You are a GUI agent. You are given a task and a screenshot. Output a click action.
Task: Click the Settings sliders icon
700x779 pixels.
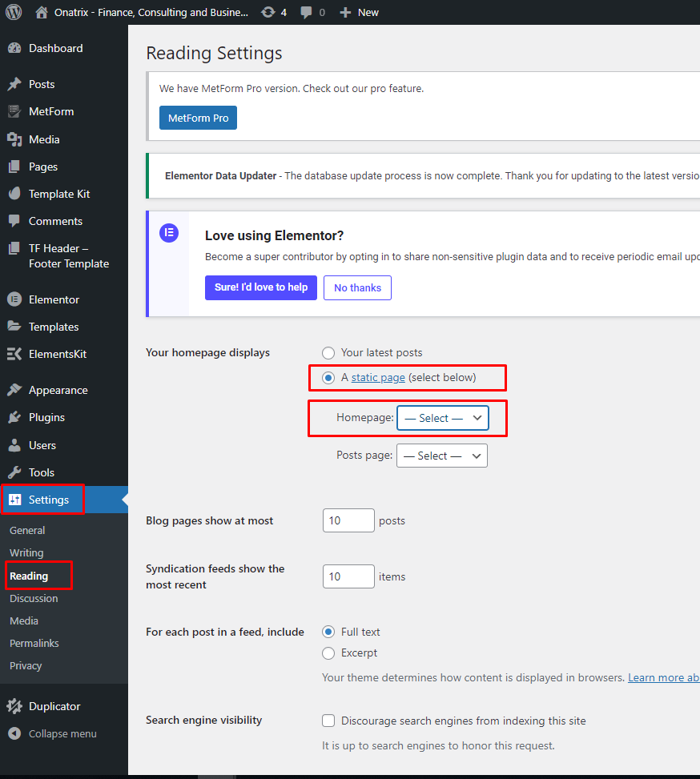tap(15, 500)
